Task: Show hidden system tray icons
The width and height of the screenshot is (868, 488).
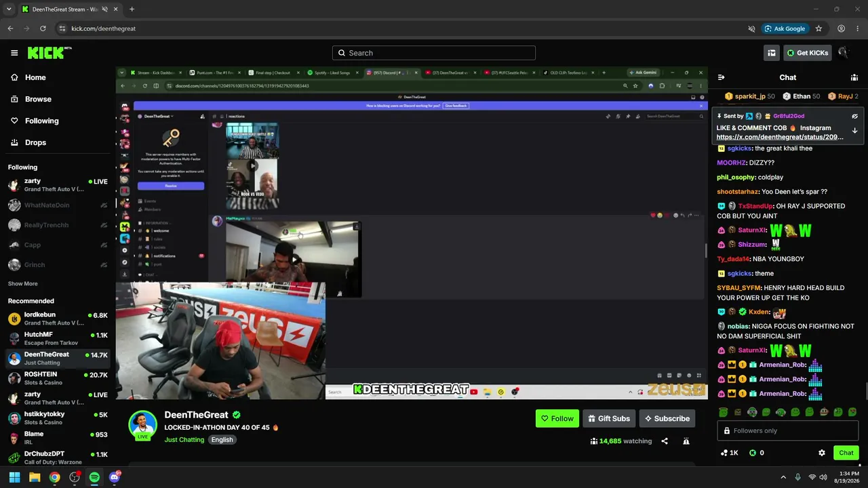Action: pos(783,477)
